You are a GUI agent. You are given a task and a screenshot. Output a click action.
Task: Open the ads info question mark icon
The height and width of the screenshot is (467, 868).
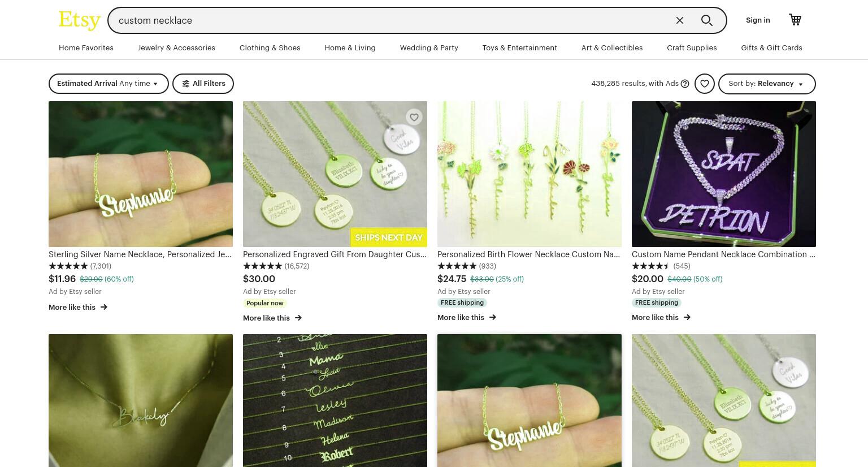coord(685,84)
